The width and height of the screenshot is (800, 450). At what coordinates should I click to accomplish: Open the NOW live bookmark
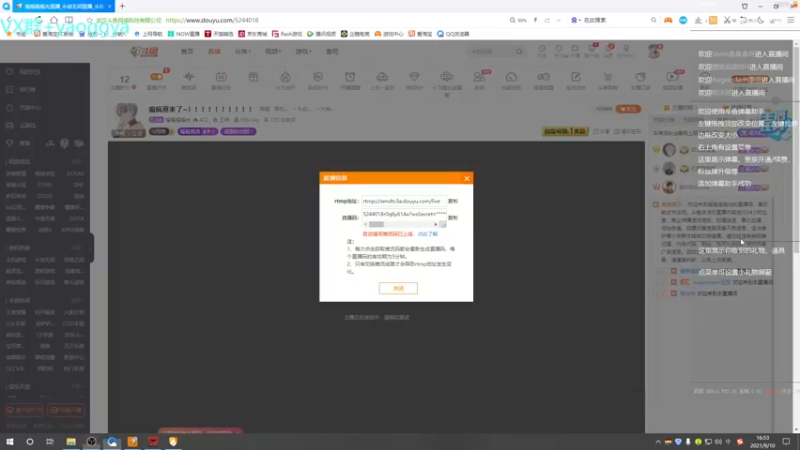pos(184,34)
